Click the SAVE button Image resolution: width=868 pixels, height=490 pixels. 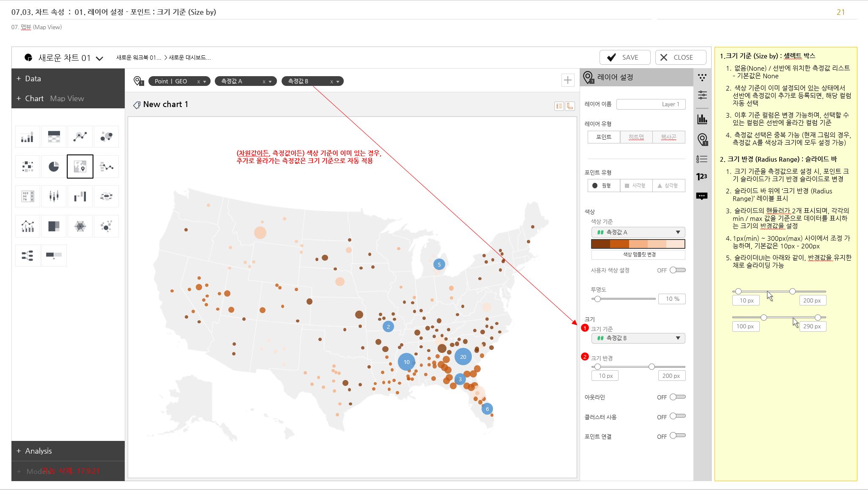tap(624, 57)
